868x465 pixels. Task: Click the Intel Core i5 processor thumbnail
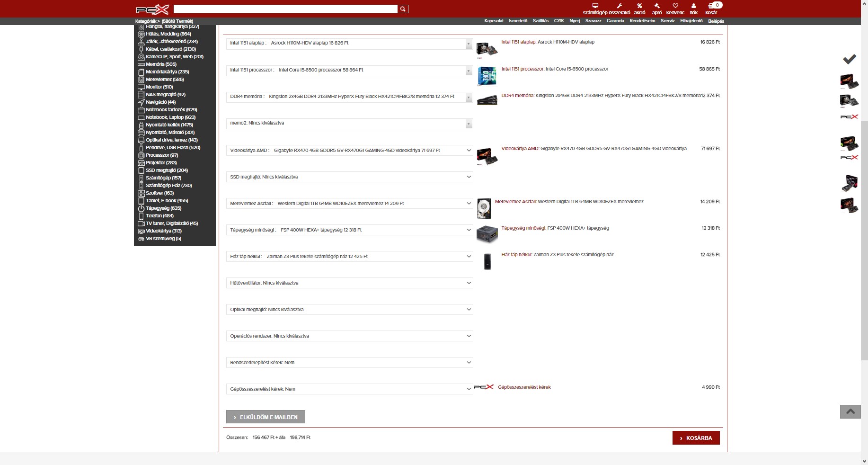[487, 76]
